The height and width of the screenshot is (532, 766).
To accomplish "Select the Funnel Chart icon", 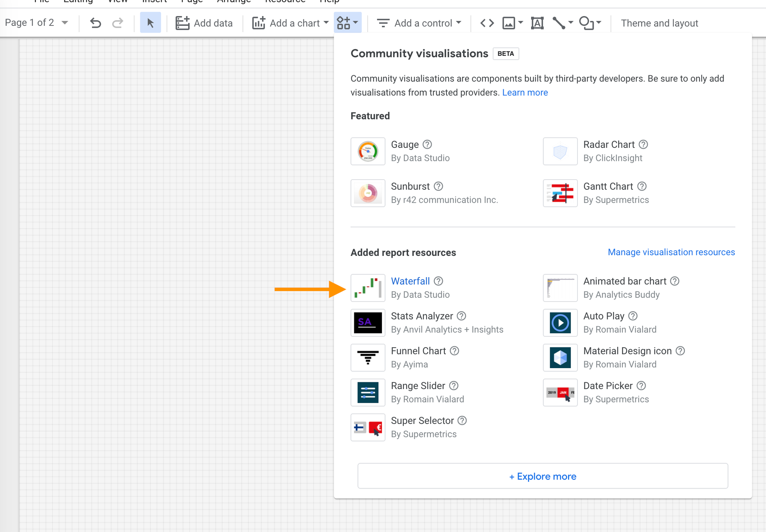I will [368, 357].
